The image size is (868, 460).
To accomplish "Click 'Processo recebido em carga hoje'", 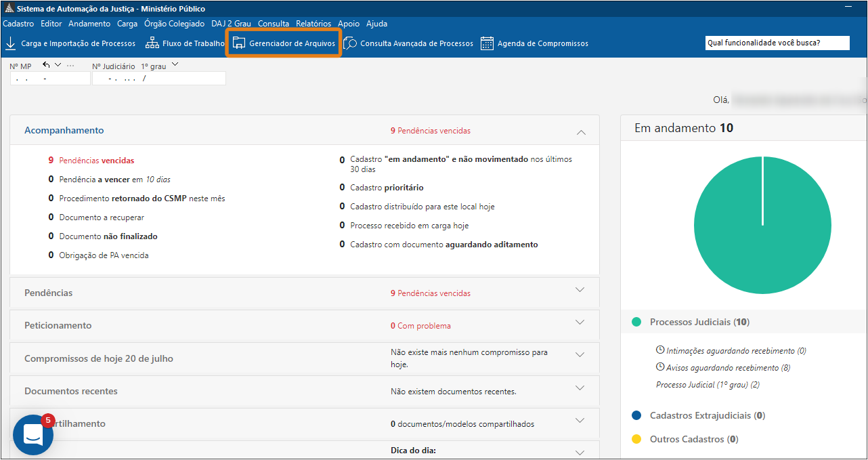I will pos(404,226).
